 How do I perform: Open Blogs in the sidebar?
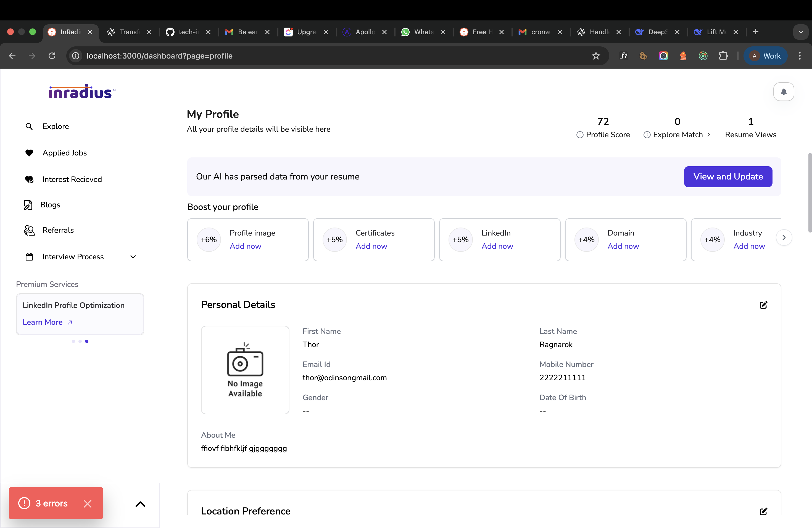[x=50, y=205]
